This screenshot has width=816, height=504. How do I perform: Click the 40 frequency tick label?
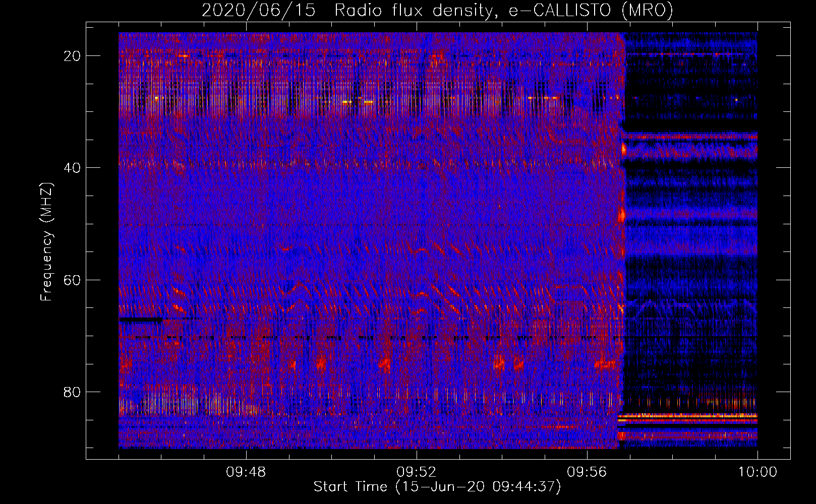click(73, 168)
